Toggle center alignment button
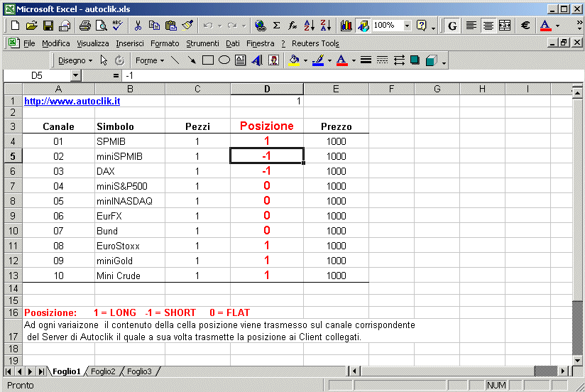Viewport: 585px width, 392px height. (x=488, y=26)
